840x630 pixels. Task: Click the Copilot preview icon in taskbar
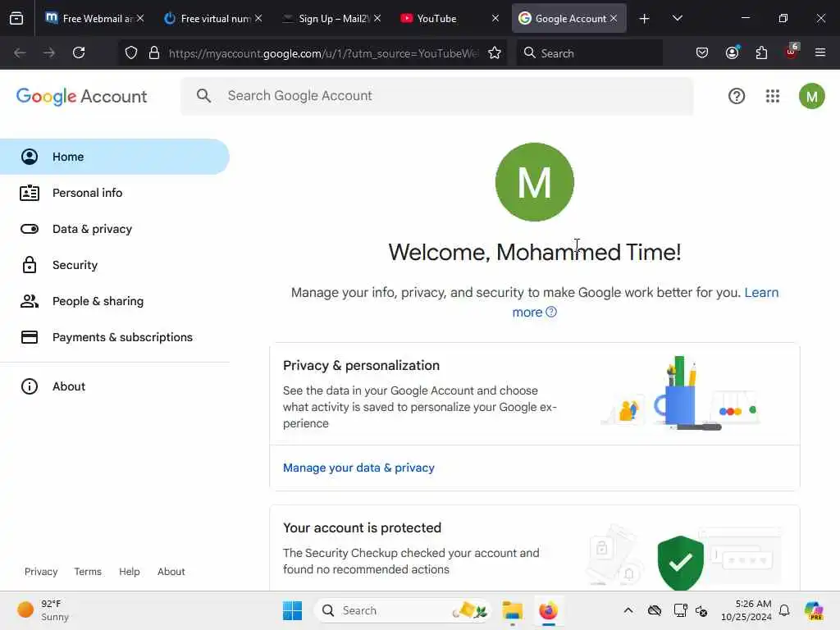[814, 610]
